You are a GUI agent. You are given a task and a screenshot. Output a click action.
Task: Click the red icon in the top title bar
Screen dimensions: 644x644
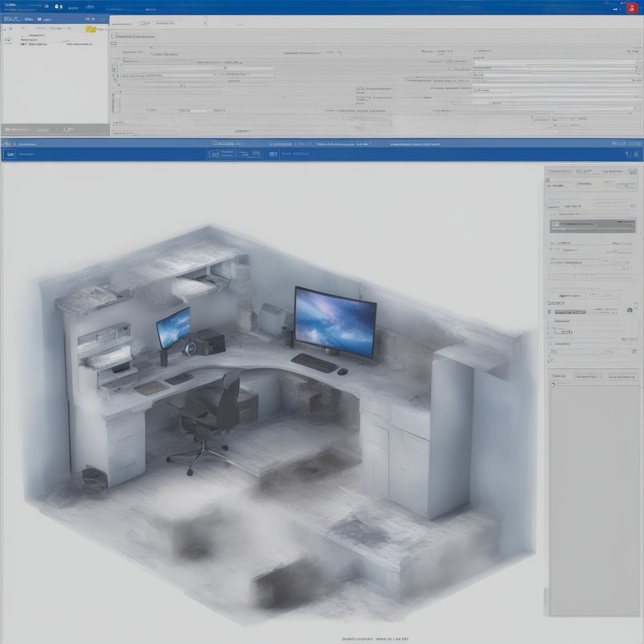coord(632,8)
